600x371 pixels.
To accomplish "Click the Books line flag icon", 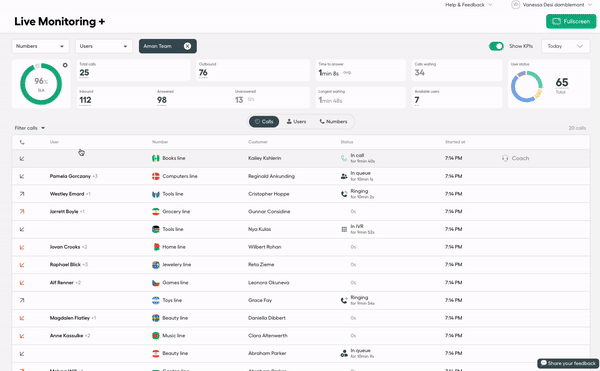I will pos(156,158).
